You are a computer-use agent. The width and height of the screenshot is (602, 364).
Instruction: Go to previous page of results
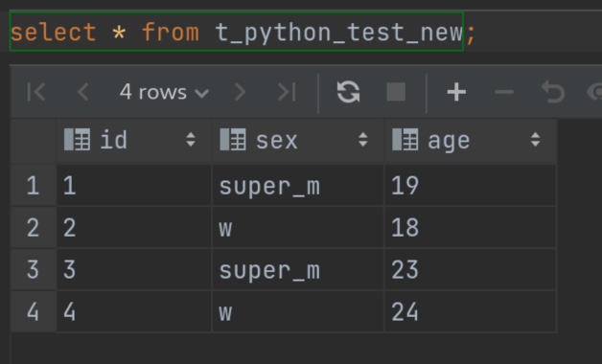(x=83, y=92)
